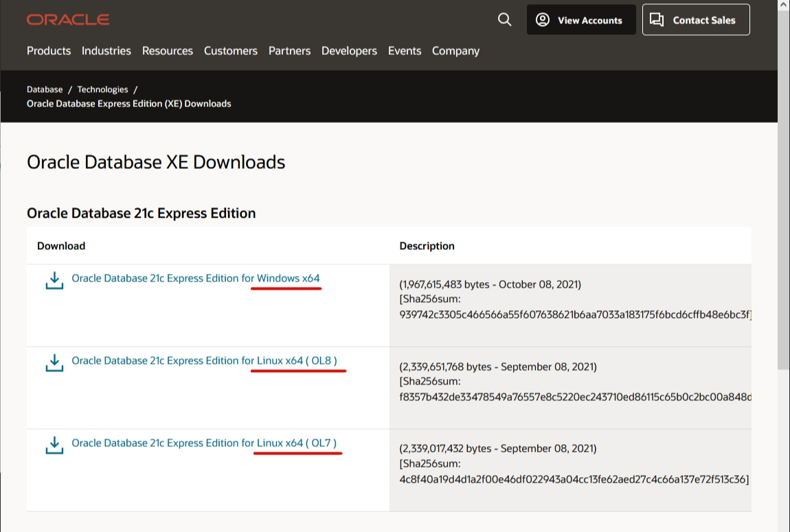Viewport: 790px width, 532px height.
Task: Select the Oracle Database XE Downloads heading
Action: click(156, 162)
